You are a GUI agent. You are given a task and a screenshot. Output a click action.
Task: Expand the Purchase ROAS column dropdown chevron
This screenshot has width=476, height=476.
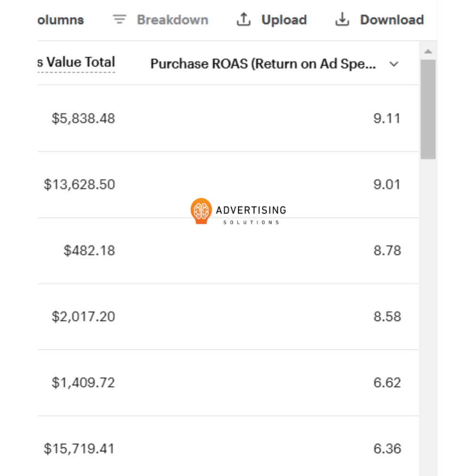394,64
